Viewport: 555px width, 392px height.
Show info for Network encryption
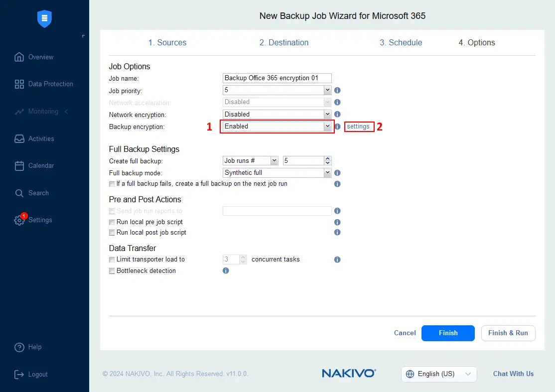click(x=337, y=114)
